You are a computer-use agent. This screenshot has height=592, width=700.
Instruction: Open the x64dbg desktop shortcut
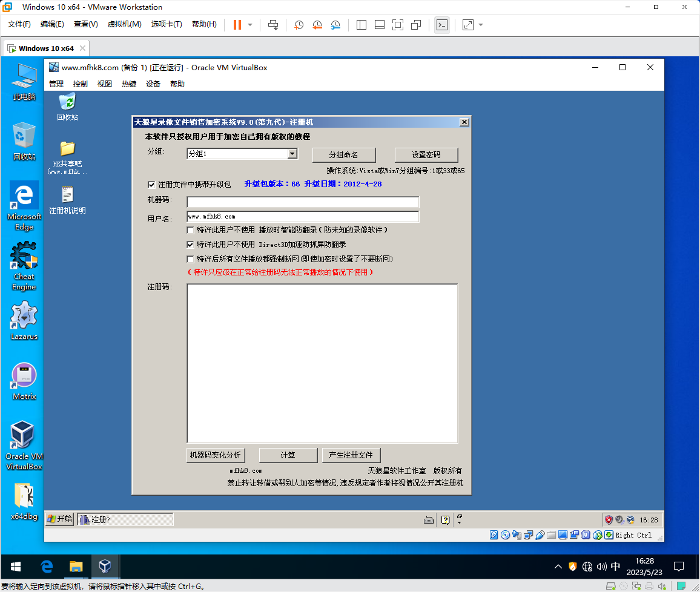click(24, 501)
